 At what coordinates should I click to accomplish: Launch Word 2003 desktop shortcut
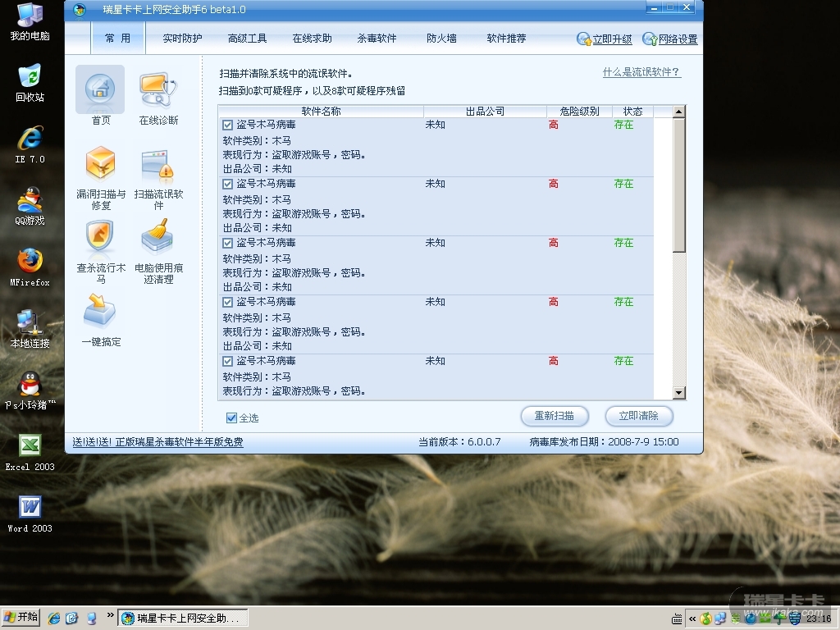point(30,514)
